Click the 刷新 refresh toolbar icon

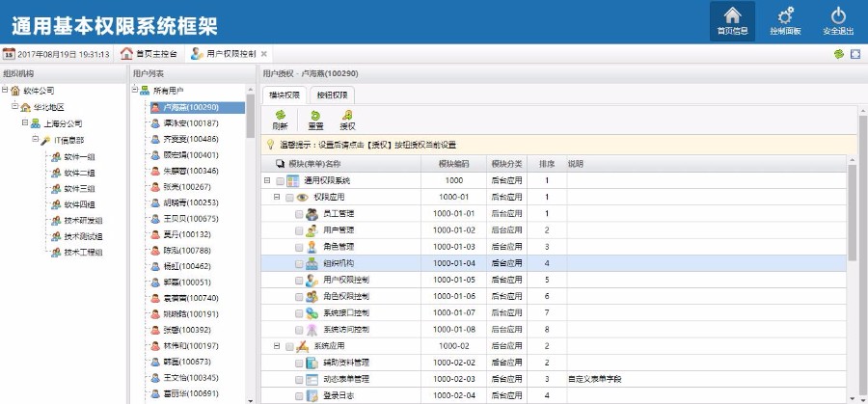[280, 115]
